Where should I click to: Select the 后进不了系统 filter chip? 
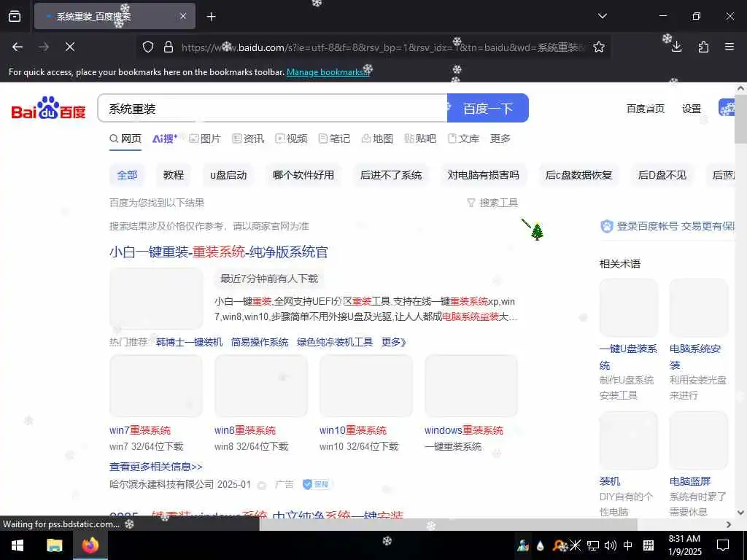(x=391, y=175)
